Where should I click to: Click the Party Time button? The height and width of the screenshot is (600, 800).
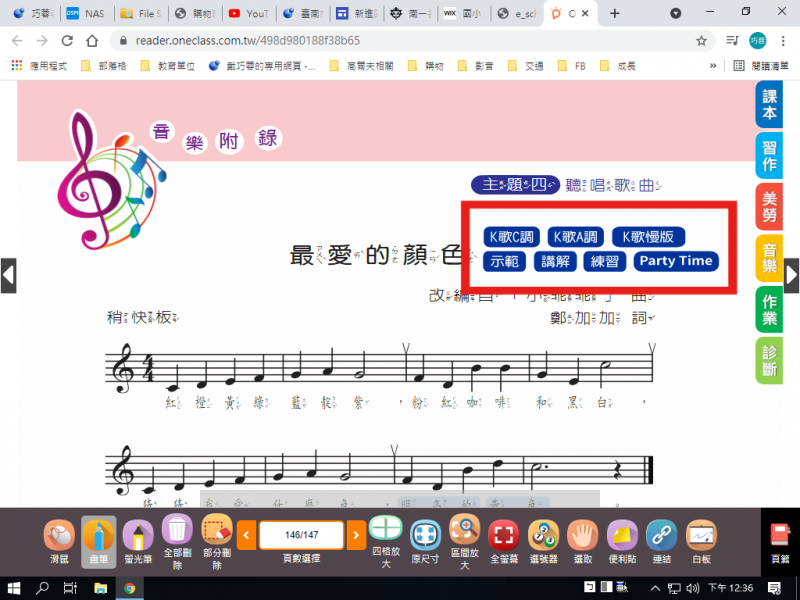click(676, 262)
